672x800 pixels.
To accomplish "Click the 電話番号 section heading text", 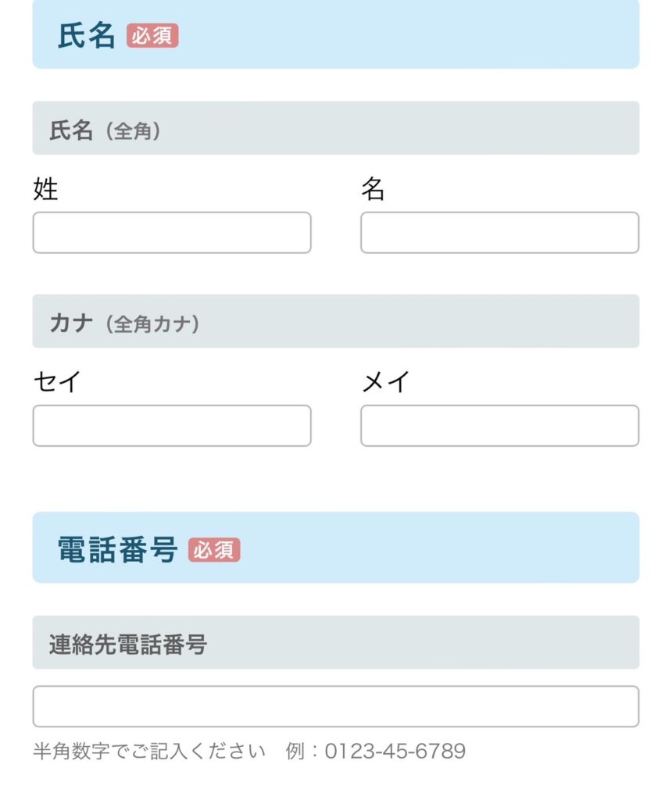I will 118,550.
